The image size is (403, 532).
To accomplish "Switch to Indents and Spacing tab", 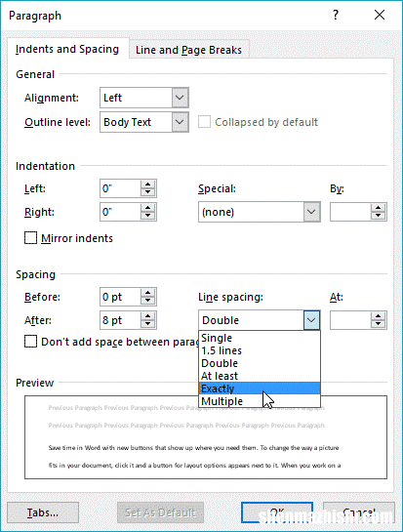I will [x=67, y=49].
